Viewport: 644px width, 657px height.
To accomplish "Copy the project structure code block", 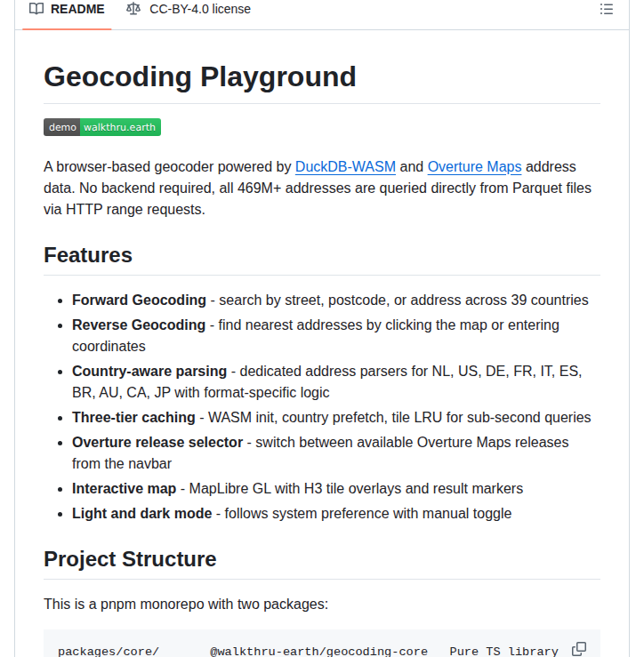I will tap(579, 649).
